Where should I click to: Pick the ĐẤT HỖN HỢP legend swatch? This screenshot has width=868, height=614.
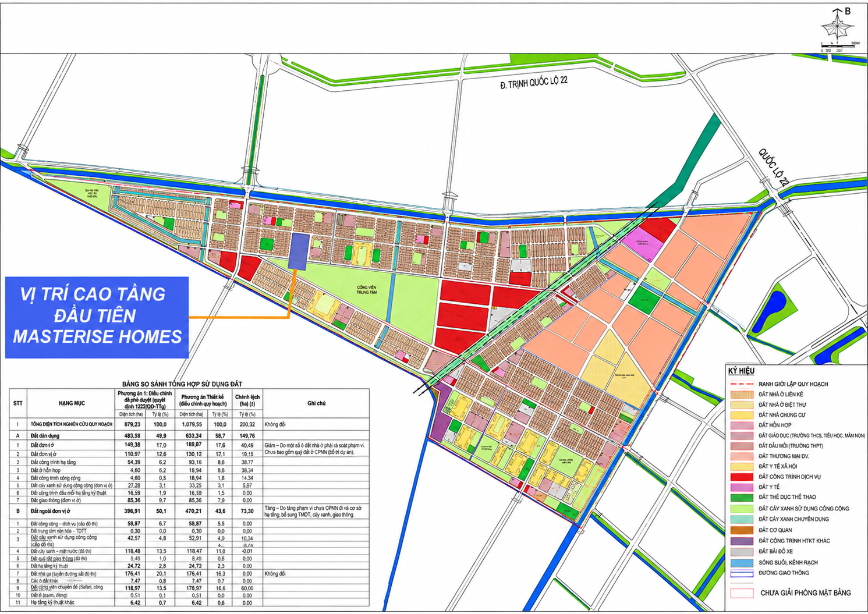tap(742, 425)
